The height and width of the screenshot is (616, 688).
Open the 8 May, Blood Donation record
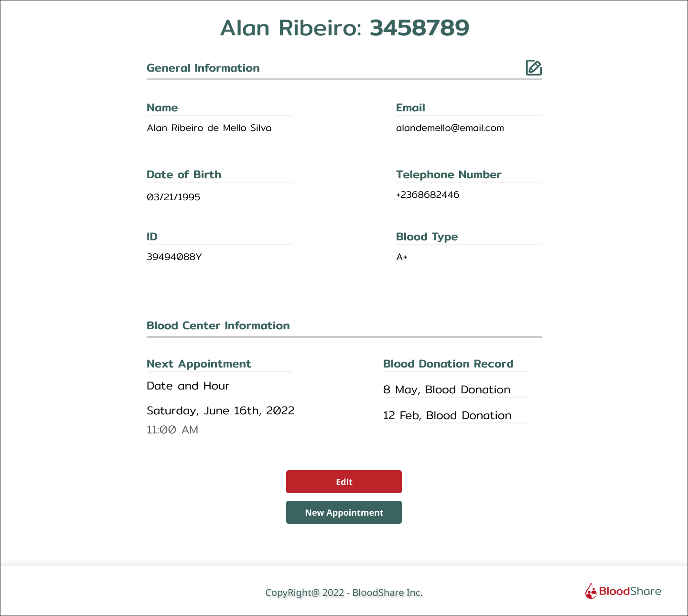[447, 390]
